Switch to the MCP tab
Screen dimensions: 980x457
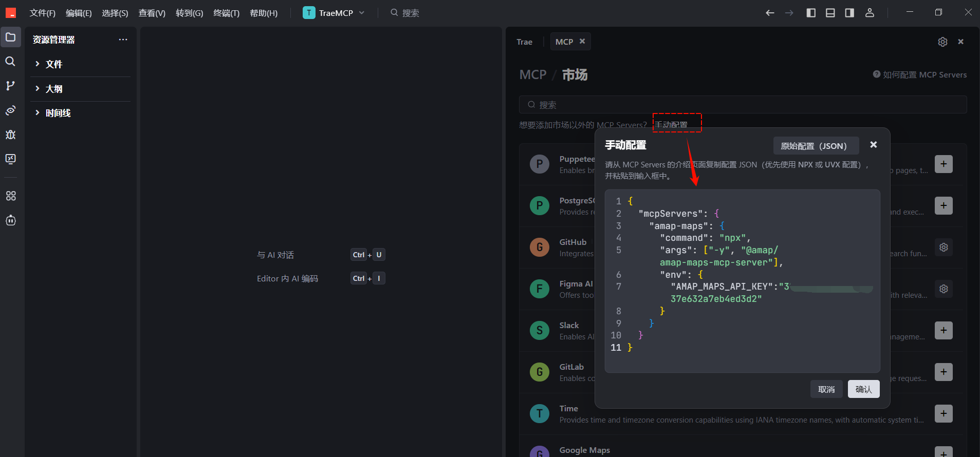[x=564, y=42]
